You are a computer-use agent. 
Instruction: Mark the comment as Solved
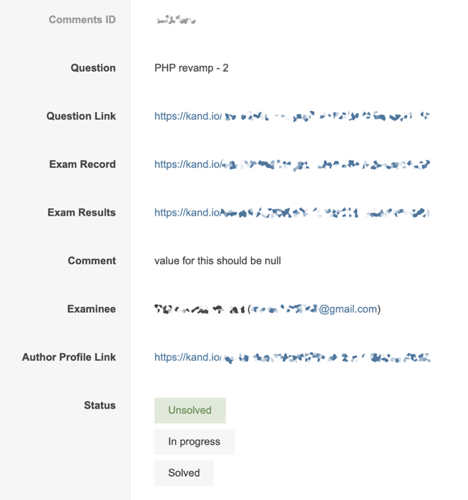184,473
